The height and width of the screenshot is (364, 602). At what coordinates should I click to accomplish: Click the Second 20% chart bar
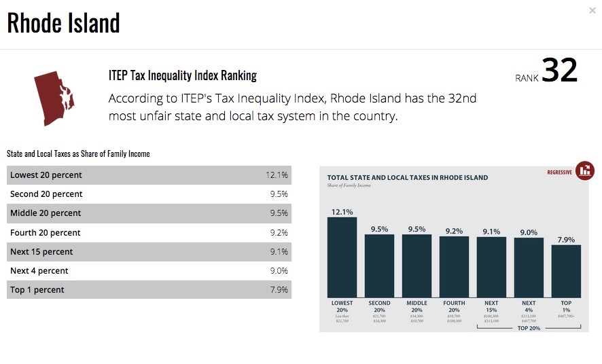pos(379,266)
